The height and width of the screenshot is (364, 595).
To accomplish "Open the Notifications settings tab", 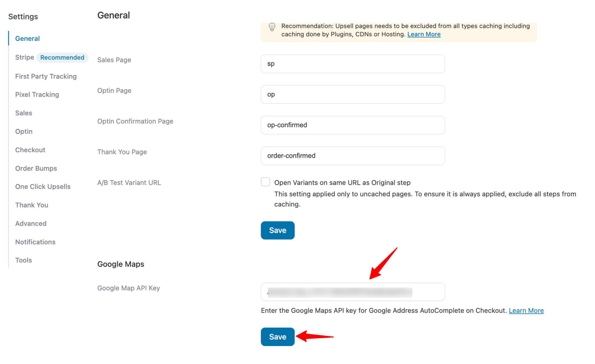I will pyautogui.click(x=35, y=242).
